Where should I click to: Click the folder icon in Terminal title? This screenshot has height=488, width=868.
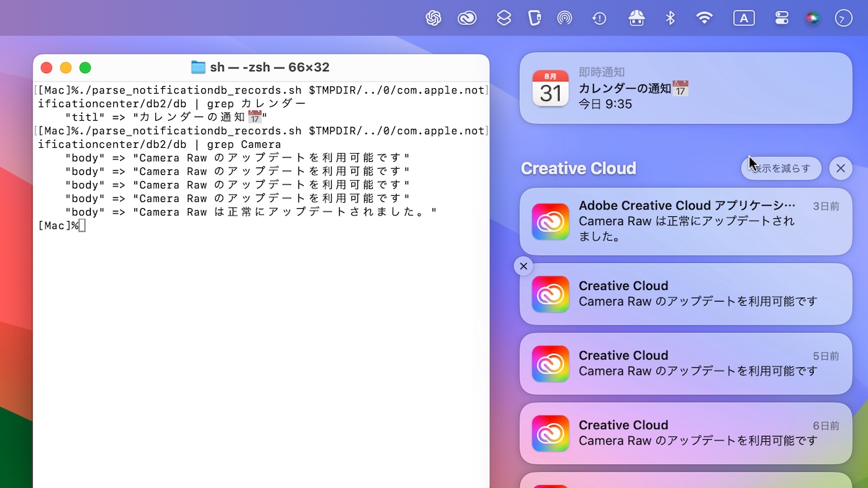198,67
